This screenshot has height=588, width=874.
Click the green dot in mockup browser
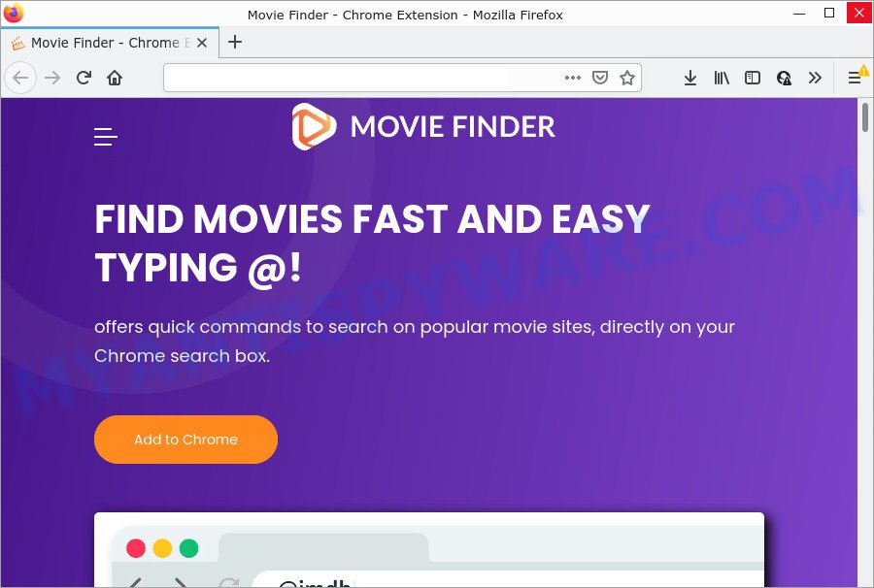(x=189, y=548)
